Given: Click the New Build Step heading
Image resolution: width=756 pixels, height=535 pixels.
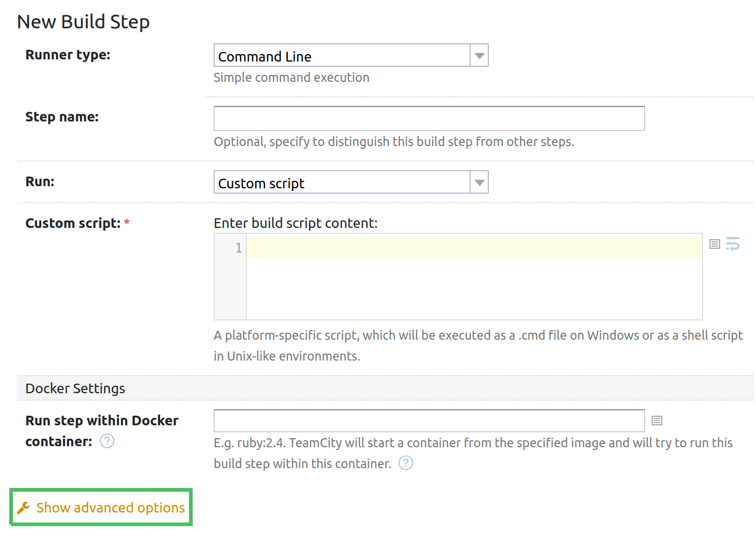Looking at the screenshot, I should click(x=83, y=21).
